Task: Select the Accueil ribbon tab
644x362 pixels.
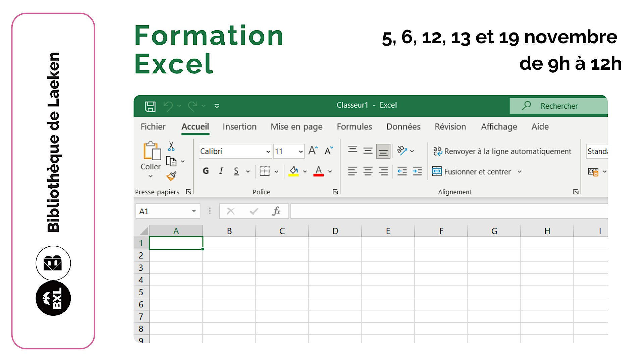Action: pos(195,127)
